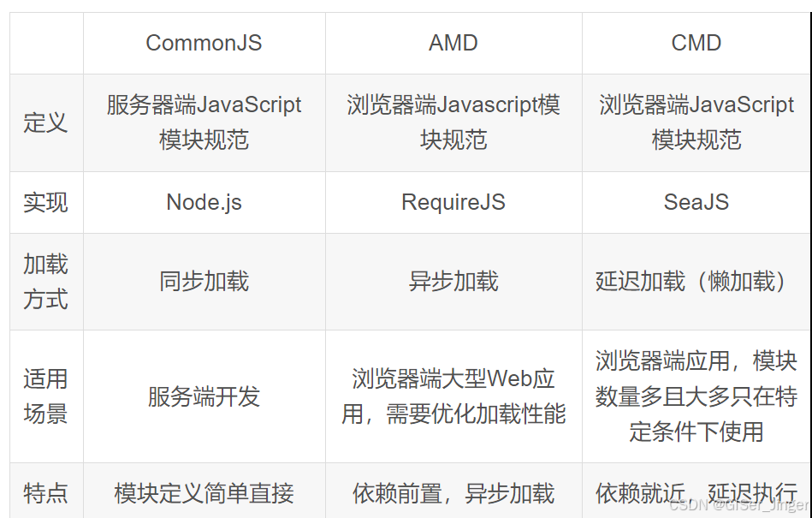Click the AMD column header

(453, 43)
